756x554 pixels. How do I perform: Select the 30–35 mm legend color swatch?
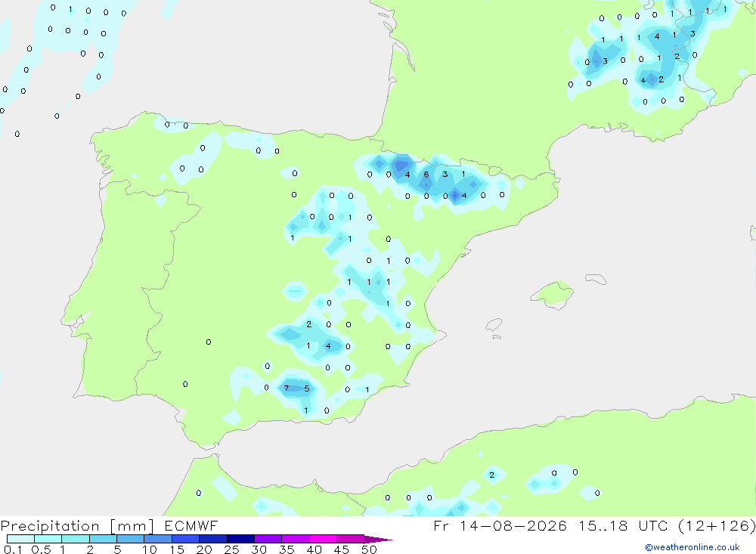click(x=268, y=539)
